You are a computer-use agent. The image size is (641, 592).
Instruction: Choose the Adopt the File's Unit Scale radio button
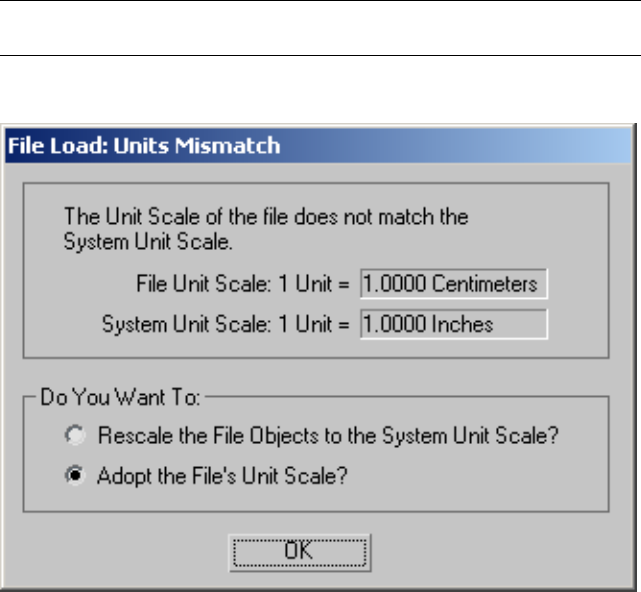pos(71,477)
